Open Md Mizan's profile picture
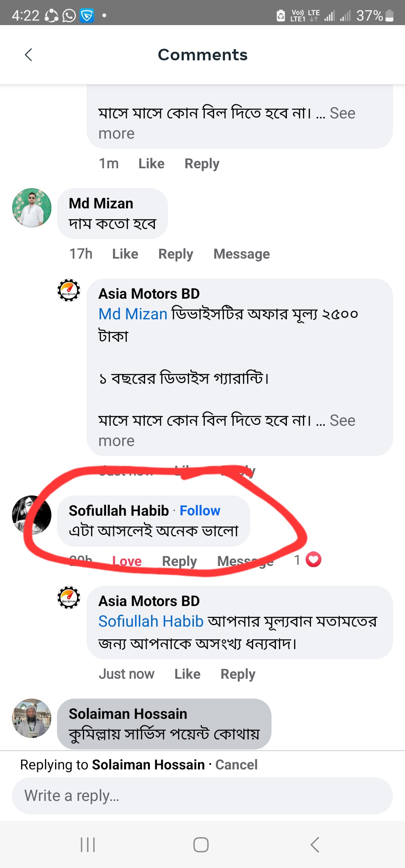The image size is (405, 868). click(x=32, y=208)
